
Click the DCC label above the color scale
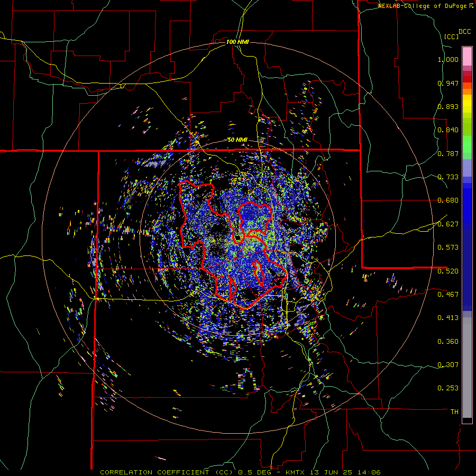coord(465,32)
